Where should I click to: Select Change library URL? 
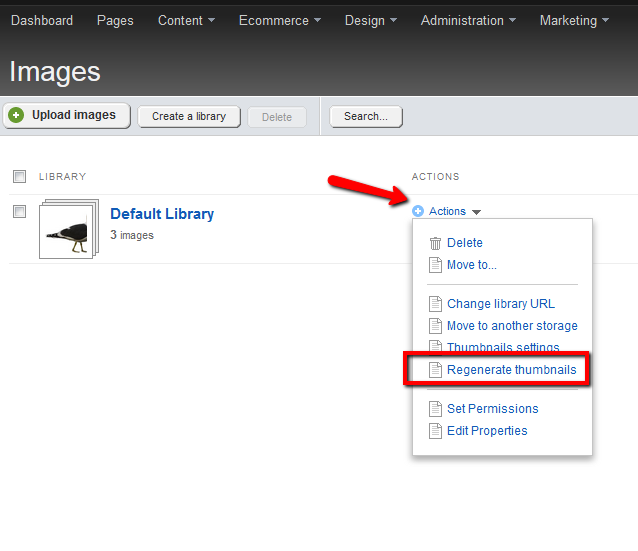(x=501, y=304)
